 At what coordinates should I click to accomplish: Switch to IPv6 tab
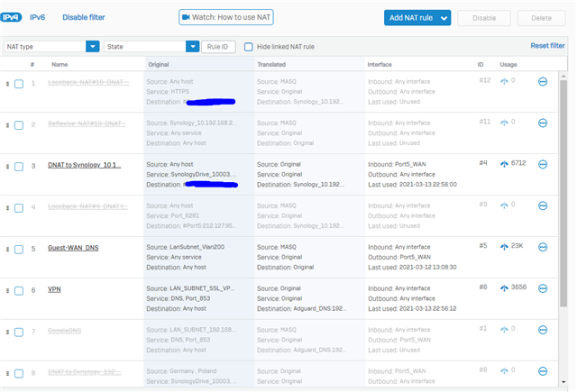click(37, 17)
